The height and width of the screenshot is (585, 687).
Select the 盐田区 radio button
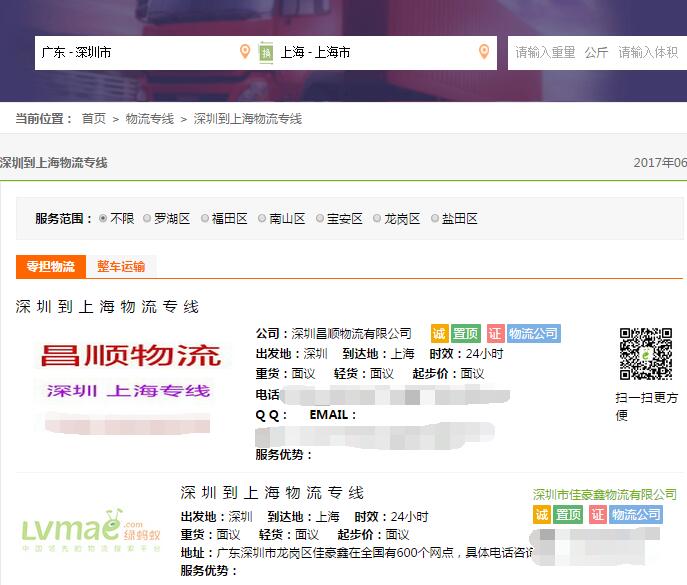pos(434,218)
